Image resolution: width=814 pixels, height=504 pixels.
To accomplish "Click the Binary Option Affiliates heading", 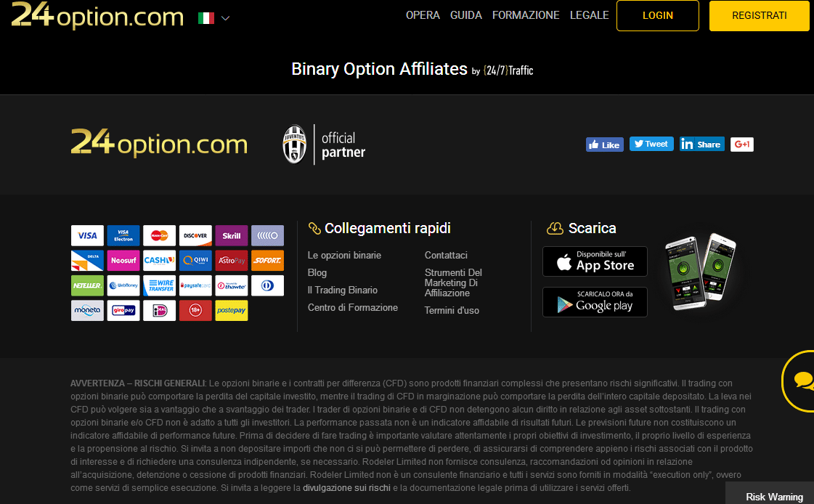I will coord(380,69).
